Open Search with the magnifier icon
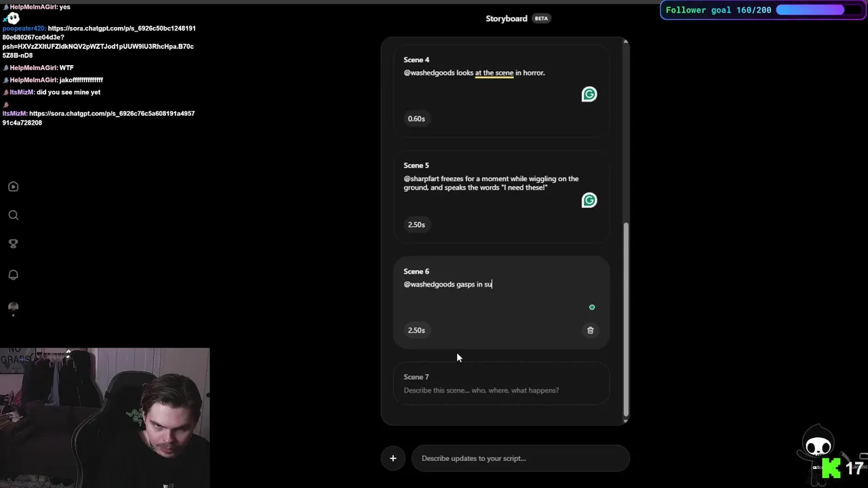 [x=13, y=215]
